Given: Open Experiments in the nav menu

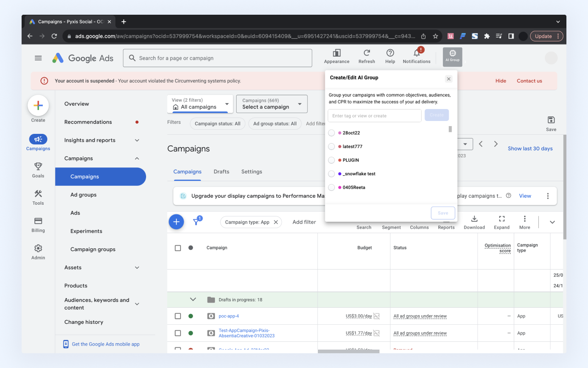Looking at the screenshot, I should 86,231.
